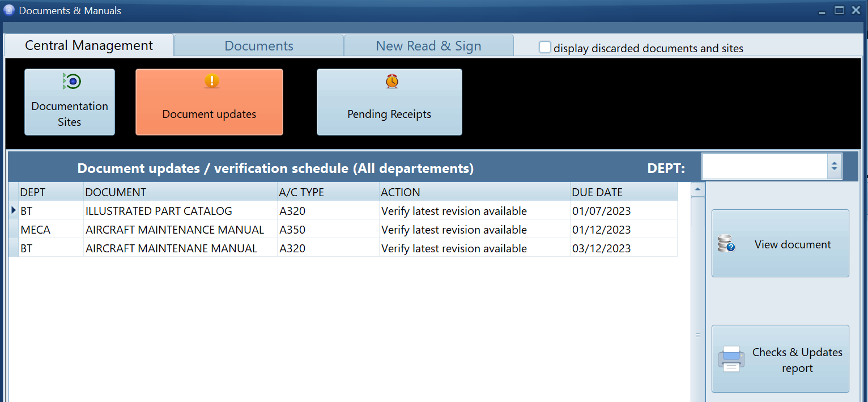868x402 pixels.
Task: Select the Document updates button
Action: [x=209, y=102]
